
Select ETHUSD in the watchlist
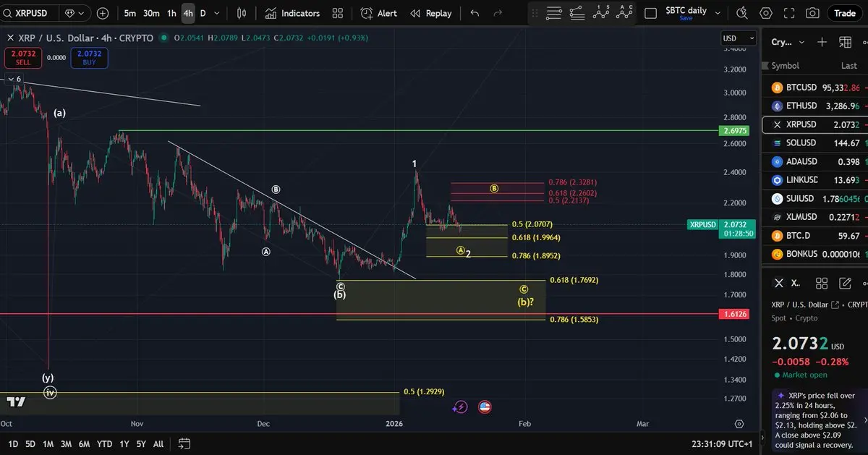814,106
